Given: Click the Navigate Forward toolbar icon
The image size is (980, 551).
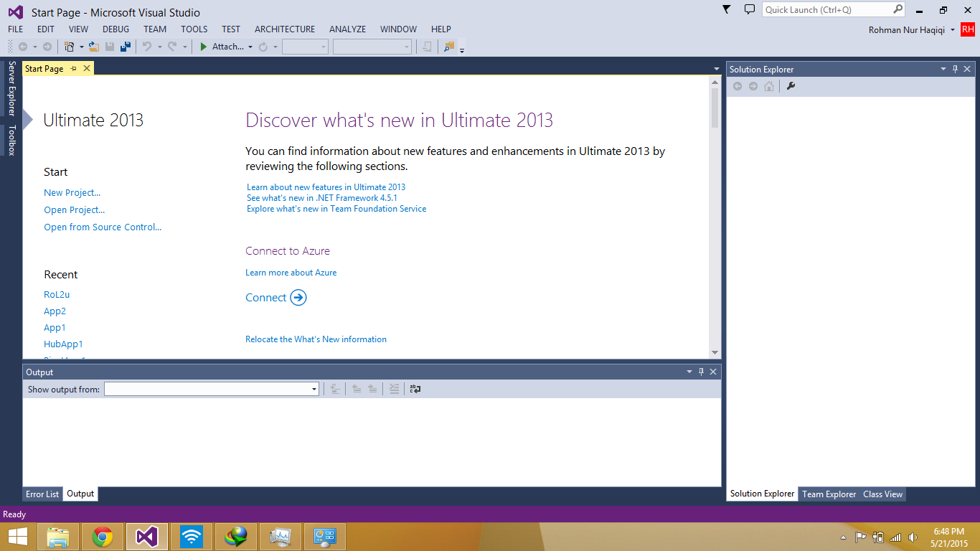Looking at the screenshot, I should click(47, 47).
